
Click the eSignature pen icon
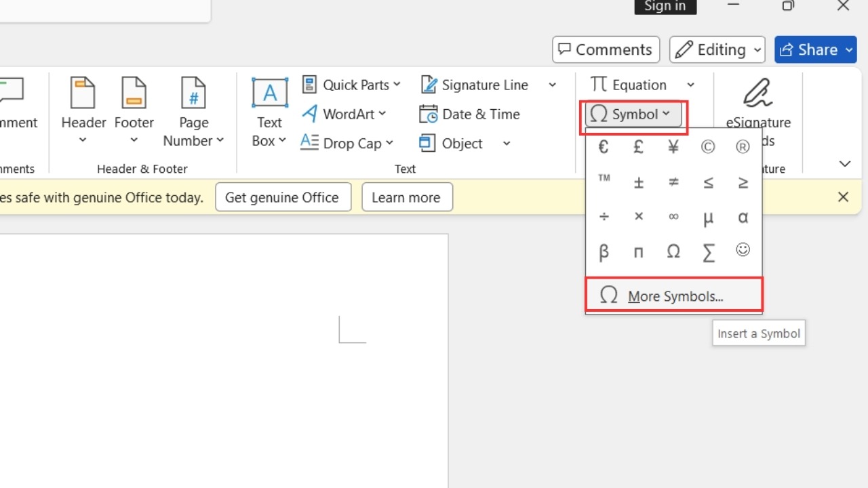pos(758,94)
